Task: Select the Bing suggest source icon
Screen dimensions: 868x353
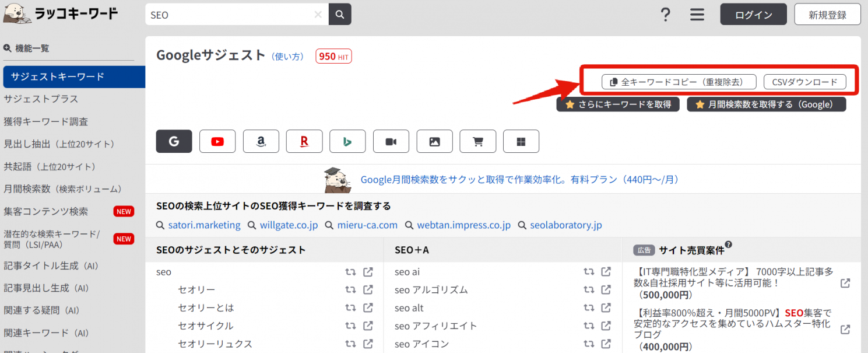Action: 347,141
